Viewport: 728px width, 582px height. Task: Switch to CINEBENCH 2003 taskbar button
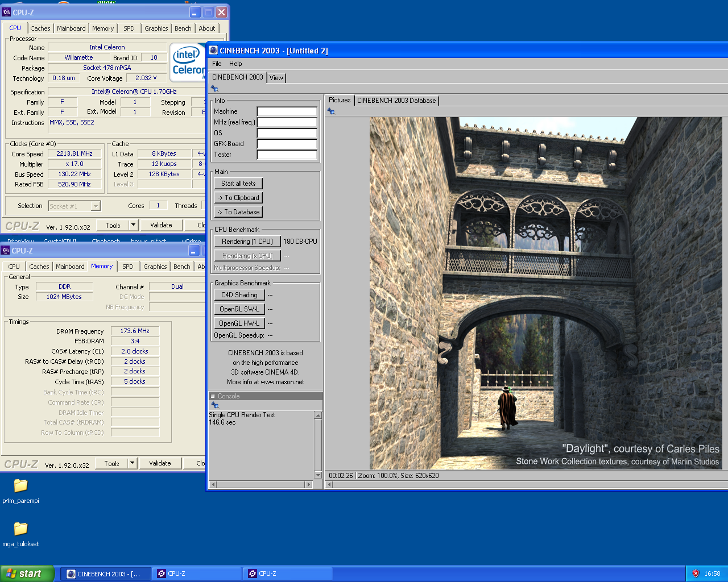point(106,574)
